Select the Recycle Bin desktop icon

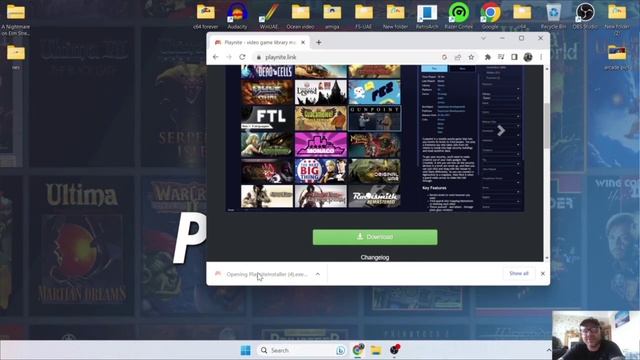[x=553, y=16]
